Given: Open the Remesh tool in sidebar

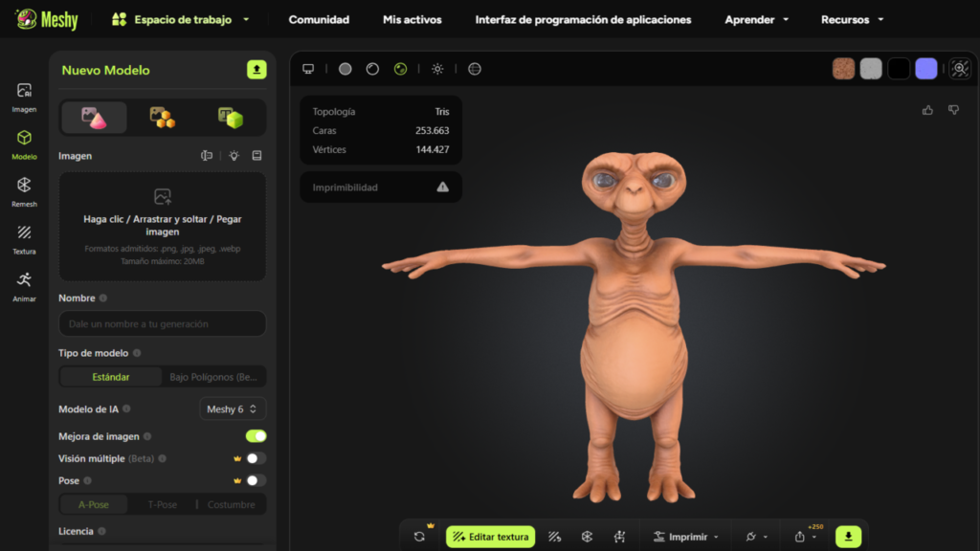Looking at the screenshot, I should (x=24, y=191).
